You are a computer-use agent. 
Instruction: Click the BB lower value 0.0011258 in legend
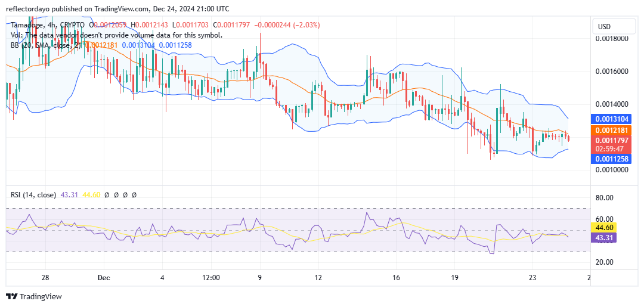pyautogui.click(x=175, y=45)
